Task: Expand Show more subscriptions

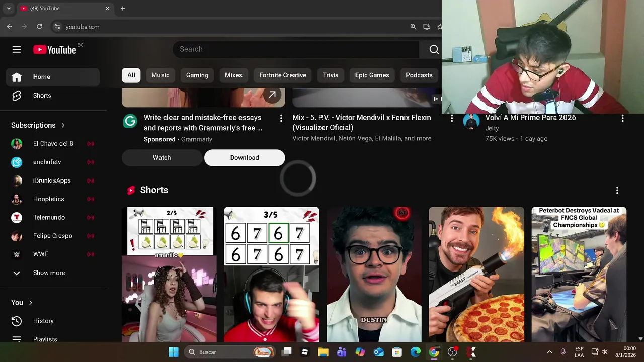Action: click(53, 273)
